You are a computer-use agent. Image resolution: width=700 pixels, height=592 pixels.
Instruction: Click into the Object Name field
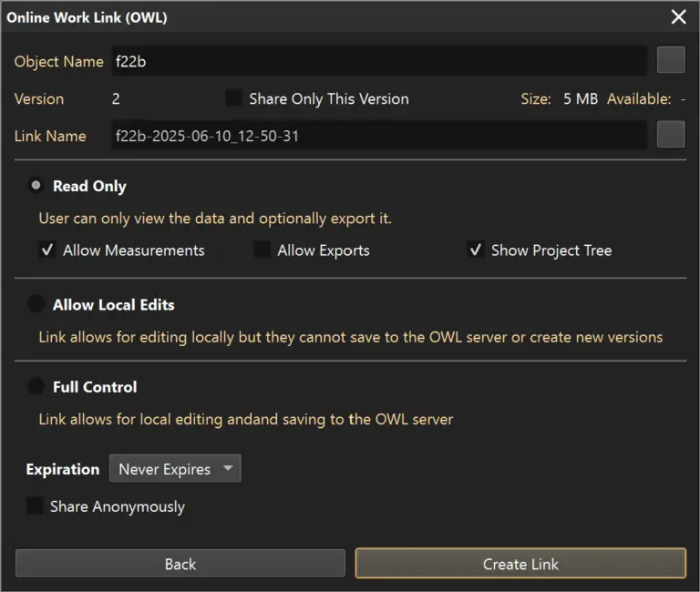click(x=378, y=62)
